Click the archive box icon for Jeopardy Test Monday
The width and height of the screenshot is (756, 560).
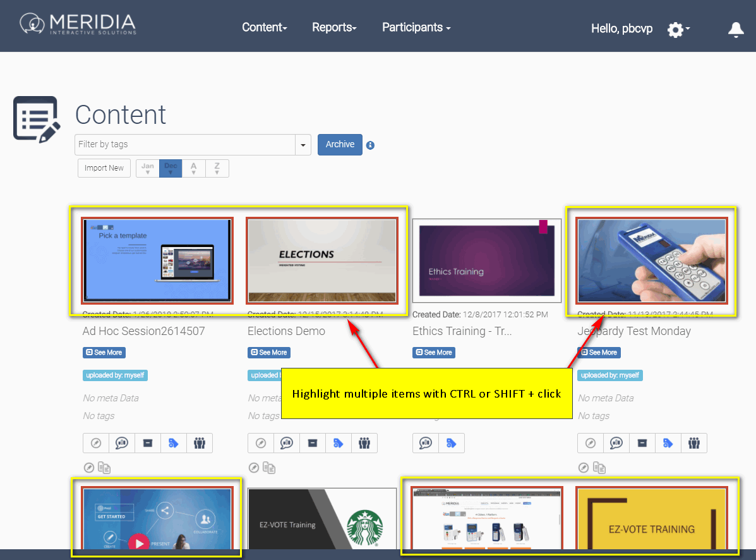642,443
